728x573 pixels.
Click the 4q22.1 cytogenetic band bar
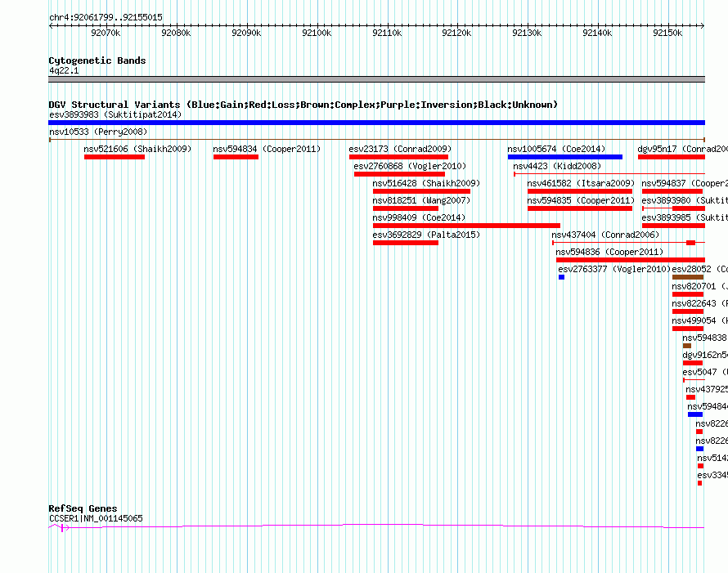pos(376,79)
